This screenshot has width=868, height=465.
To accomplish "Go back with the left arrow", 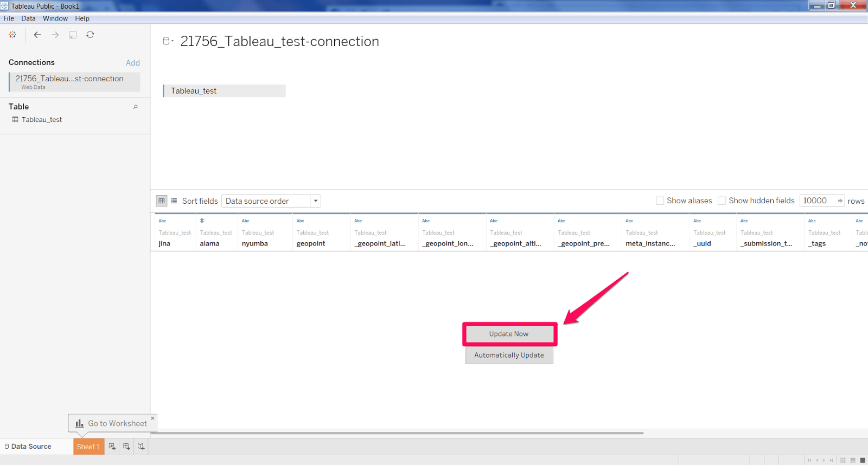I will [x=37, y=35].
